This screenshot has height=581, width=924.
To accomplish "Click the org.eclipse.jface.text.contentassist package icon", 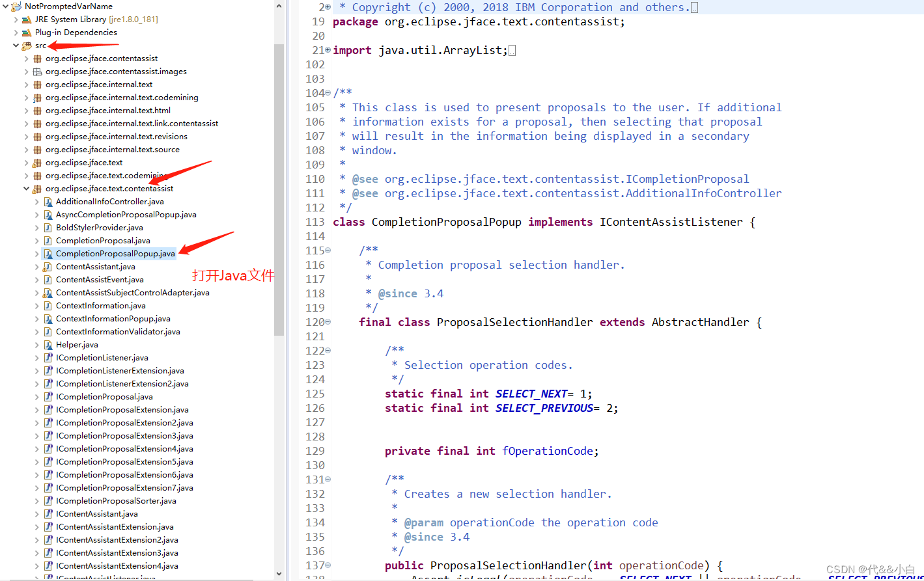I will (37, 189).
